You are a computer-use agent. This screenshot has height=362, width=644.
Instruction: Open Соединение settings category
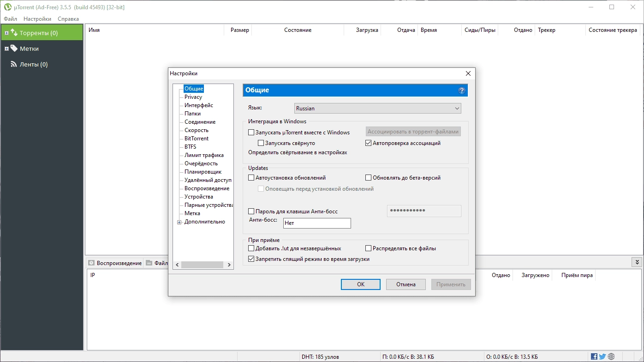[x=200, y=122]
